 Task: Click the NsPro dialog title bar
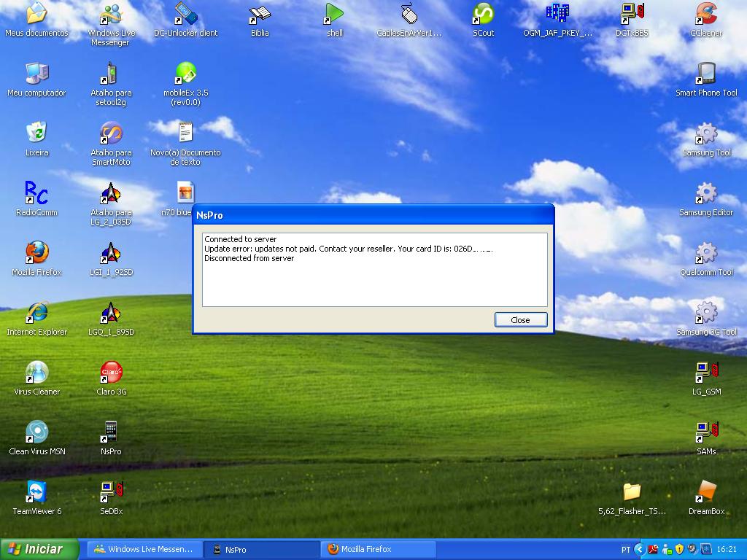(373, 215)
